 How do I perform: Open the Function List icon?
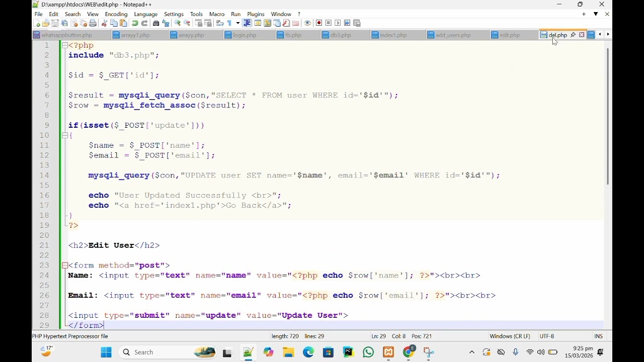[x=286, y=23]
